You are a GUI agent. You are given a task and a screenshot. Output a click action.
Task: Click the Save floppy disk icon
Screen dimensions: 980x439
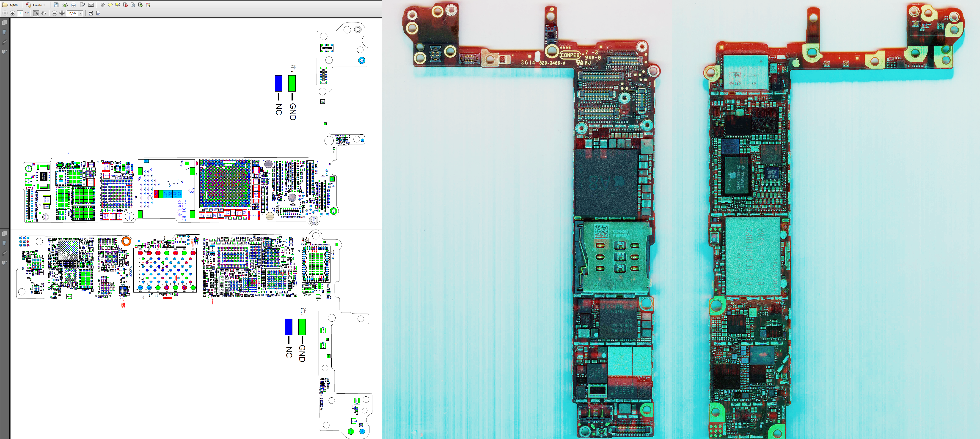click(x=56, y=5)
